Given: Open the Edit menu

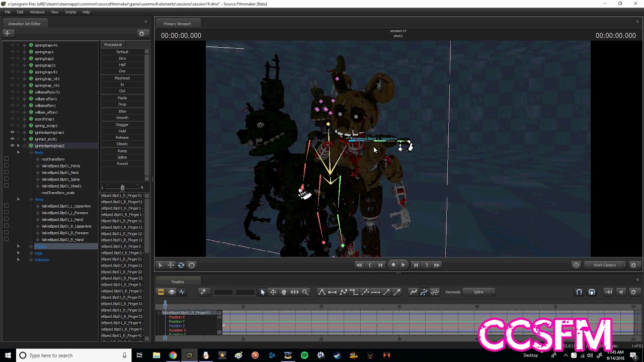Looking at the screenshot, I should click(20, 12).
